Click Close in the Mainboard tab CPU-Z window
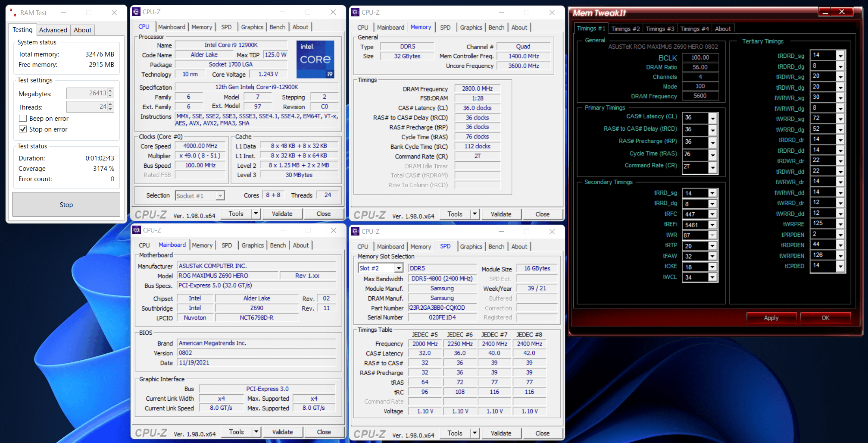This screenshot has height=443, width=868. (324, 432)
